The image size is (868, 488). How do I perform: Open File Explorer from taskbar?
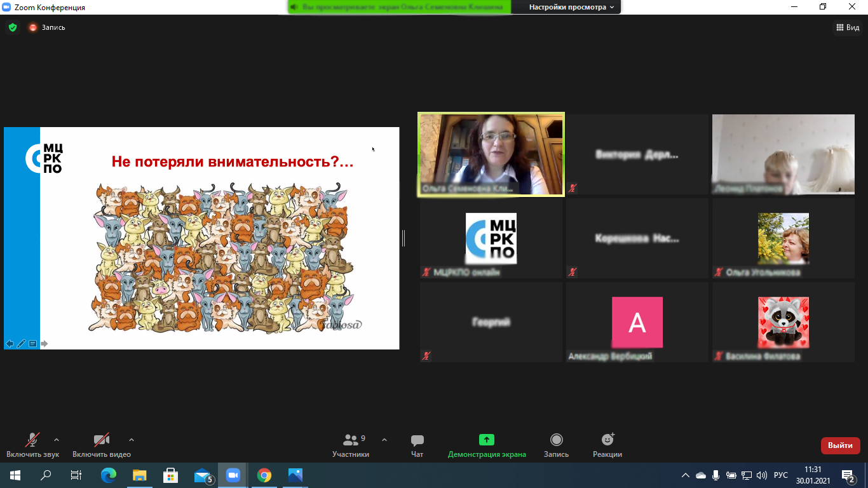click(140, 475)
